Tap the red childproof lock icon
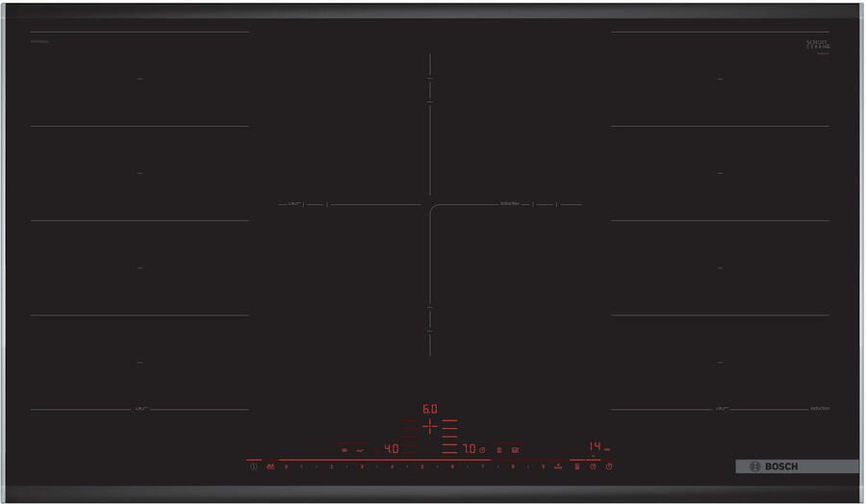866x504 pixels. click(x=270, y=466)
